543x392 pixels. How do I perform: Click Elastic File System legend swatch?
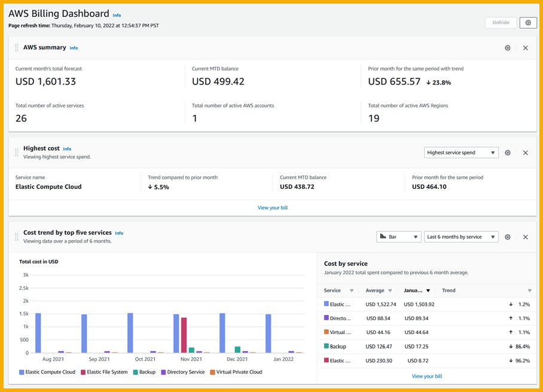point(83,372)
